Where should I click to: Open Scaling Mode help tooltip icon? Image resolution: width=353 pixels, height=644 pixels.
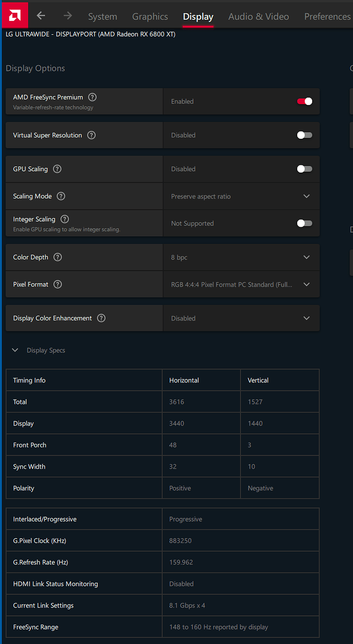(61, 196)
